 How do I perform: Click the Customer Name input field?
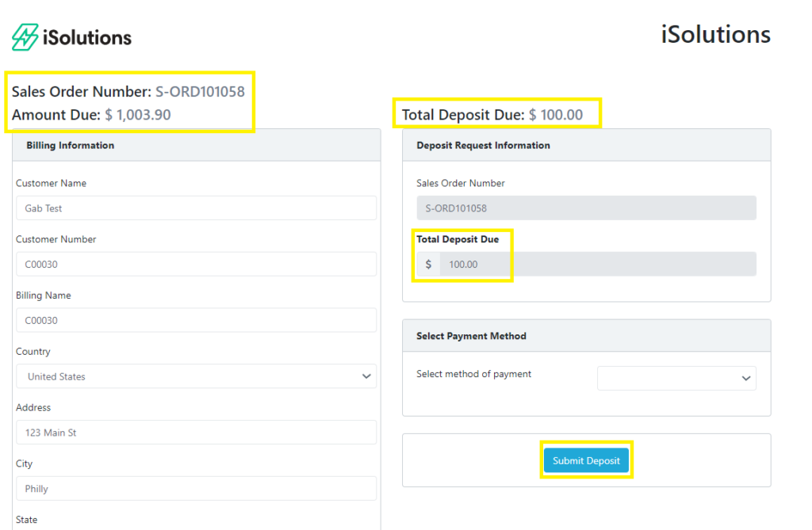coord(196,208)
